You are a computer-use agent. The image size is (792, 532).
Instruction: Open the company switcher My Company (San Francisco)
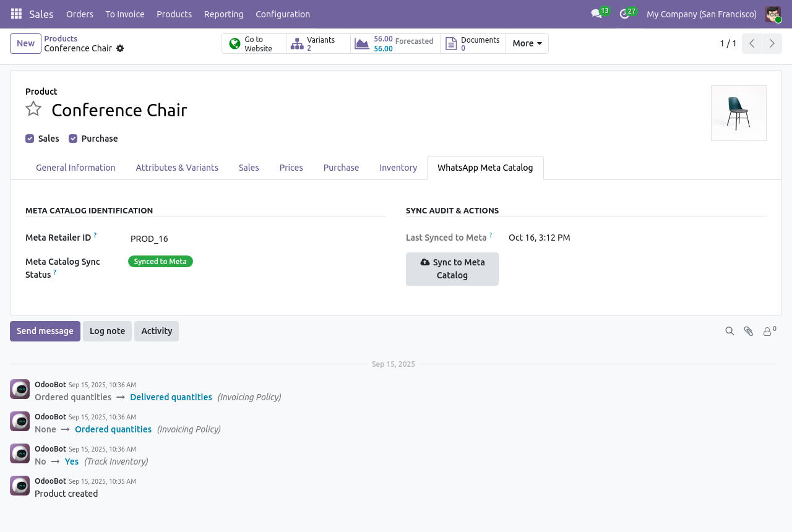(702, 14)
